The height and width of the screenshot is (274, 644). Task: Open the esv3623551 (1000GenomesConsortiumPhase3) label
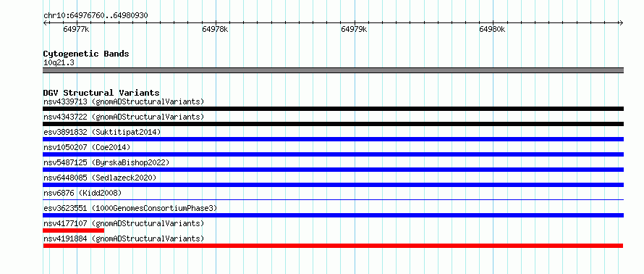130,208
